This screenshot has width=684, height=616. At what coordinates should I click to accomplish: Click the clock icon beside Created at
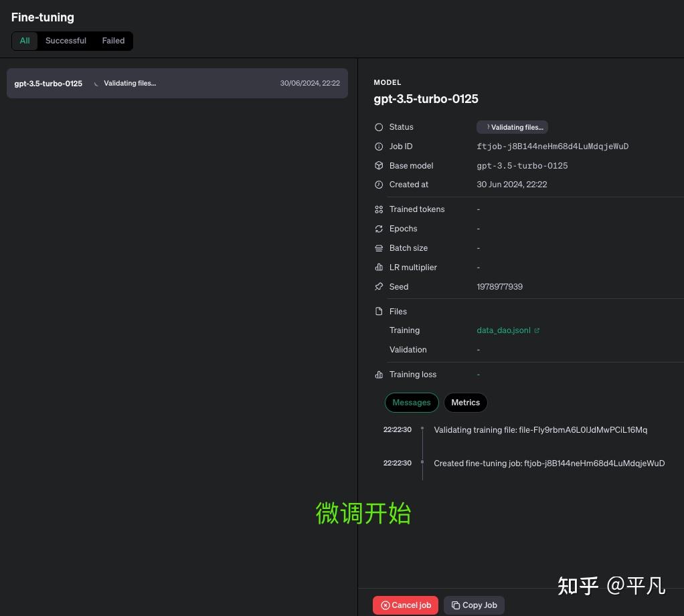(x=379, y=185)
